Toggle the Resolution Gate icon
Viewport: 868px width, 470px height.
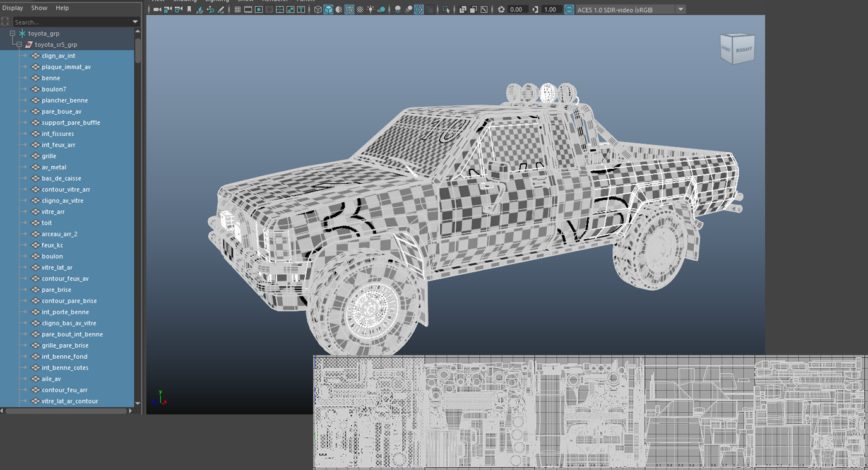click(x=259, y=9)
